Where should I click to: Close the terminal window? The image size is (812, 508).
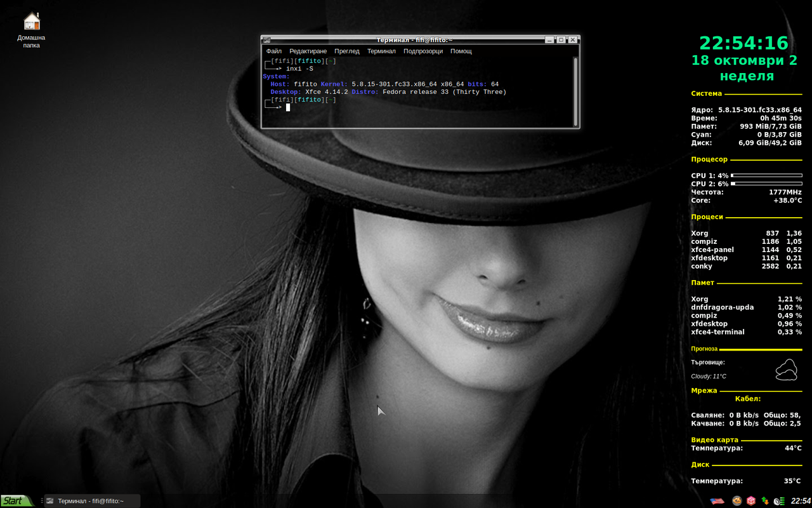573,40
